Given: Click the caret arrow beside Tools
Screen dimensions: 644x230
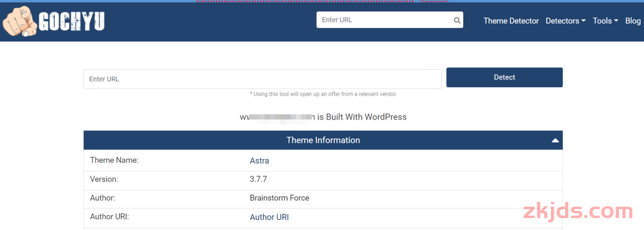Looking at the screenshot, I should [616, 21].
